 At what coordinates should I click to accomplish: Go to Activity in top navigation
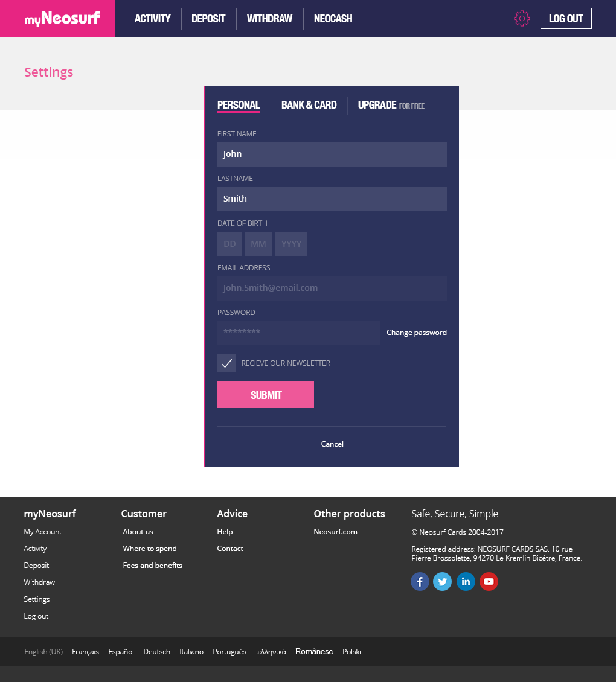[152, 19]
